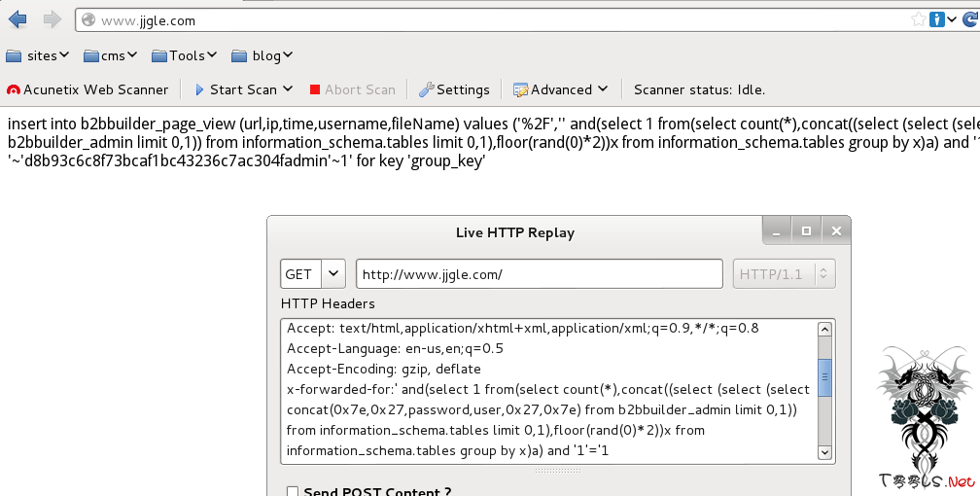Bookmark page with the star icon

[x=918, y=19]
